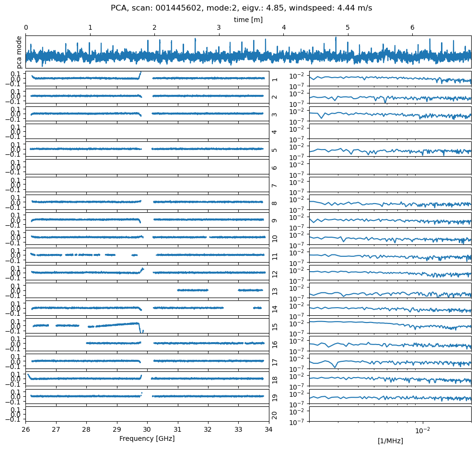Viewport: 476px width, 449px height.
Task: Click the empty spectrum panel of row 7
Action: point(390,184)
